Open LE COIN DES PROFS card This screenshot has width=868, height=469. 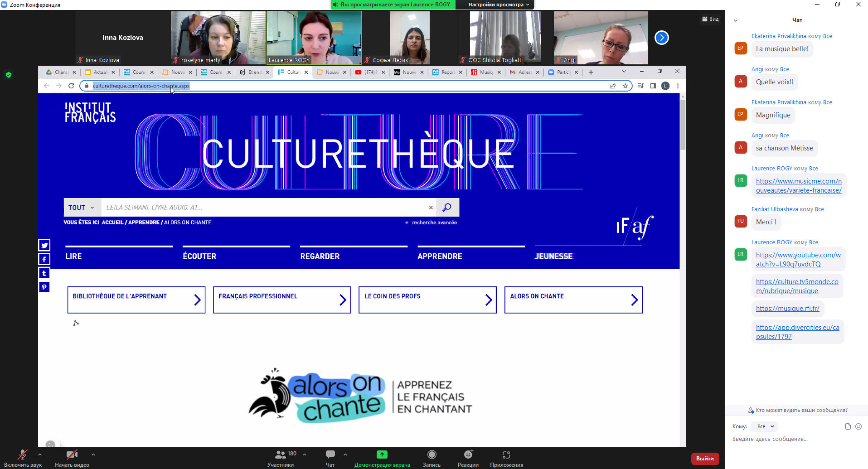(x=427, y=300)
